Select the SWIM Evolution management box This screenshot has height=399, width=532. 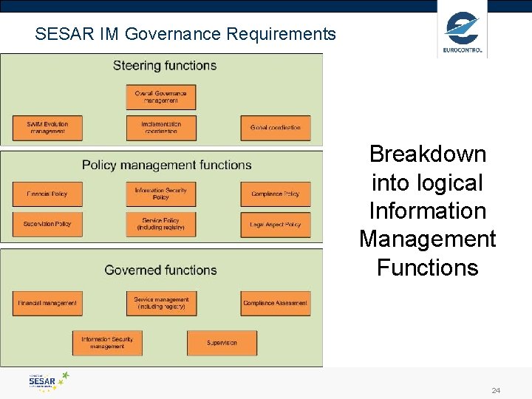[47, 128]
